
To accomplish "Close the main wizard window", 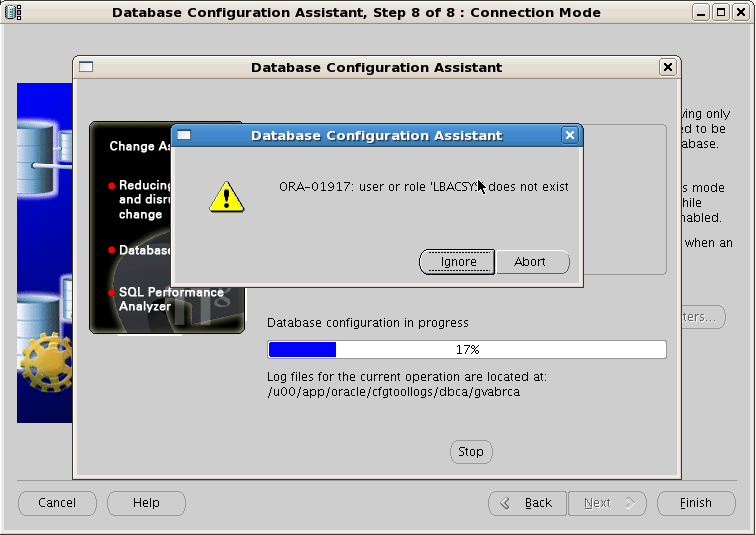I will coord(741,12).
